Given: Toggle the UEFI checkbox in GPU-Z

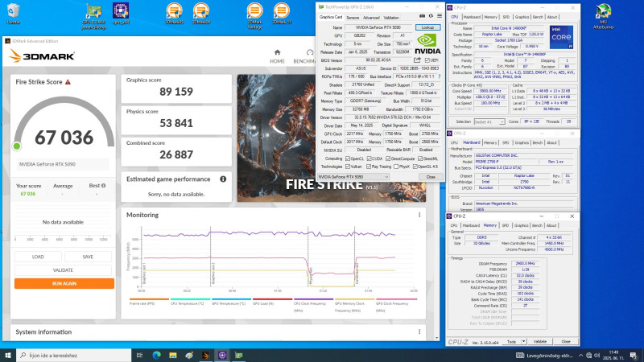Looking at the screenshot, I should [x=427, y=60].
